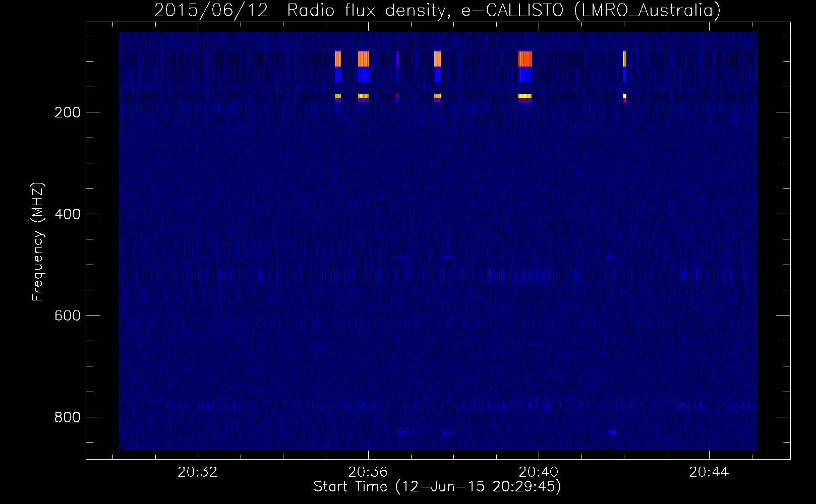This screenshot has width=816, height=504.
Task: Click the 400 frequency tick label
Action: [x=67, y=214]
